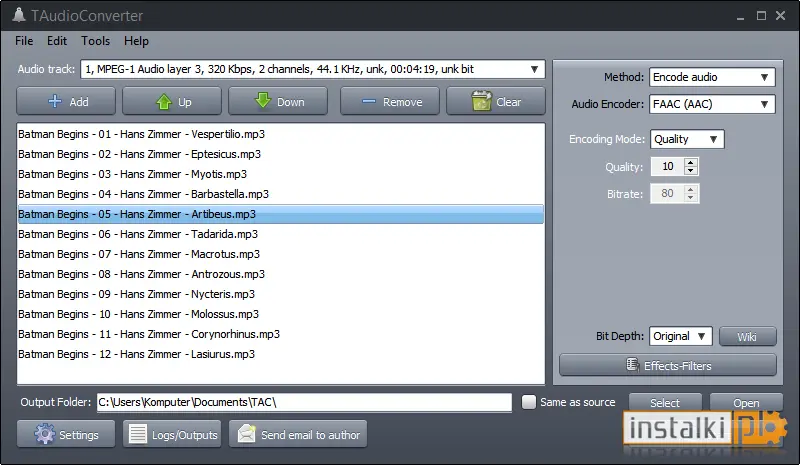The width and height of the screenshot is (800, 465).
Task: Remove the selected file from the list
Action: (390, 101)
